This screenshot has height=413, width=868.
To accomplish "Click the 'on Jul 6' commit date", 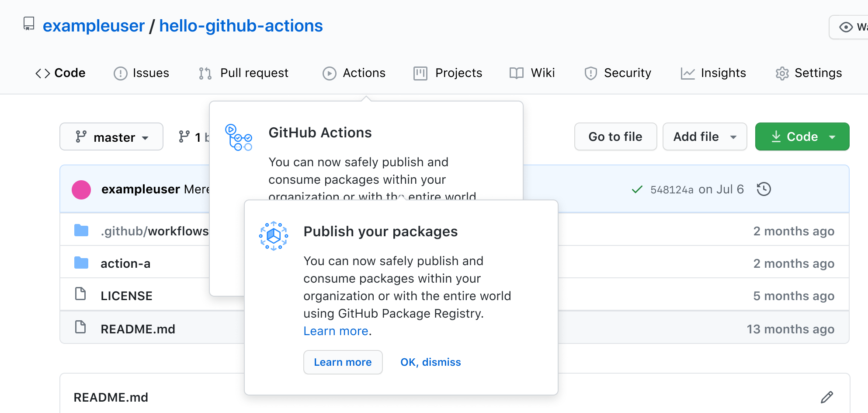I will [721, 189].
